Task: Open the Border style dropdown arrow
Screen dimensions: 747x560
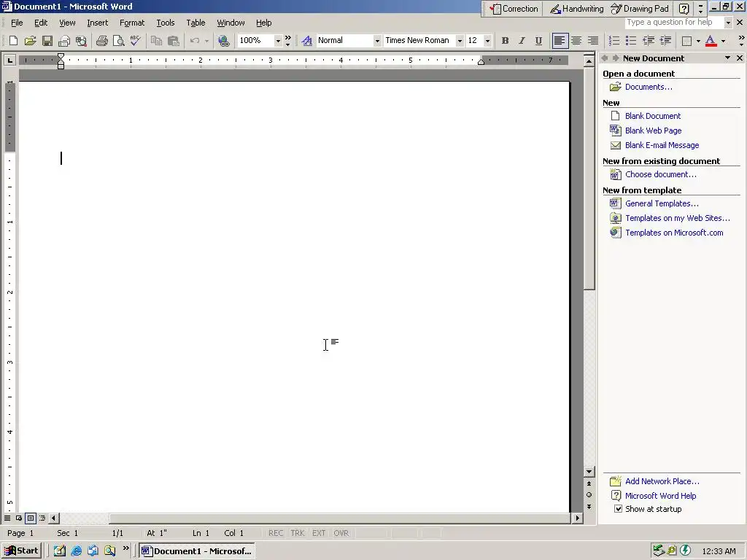Action: coord(698,41)
